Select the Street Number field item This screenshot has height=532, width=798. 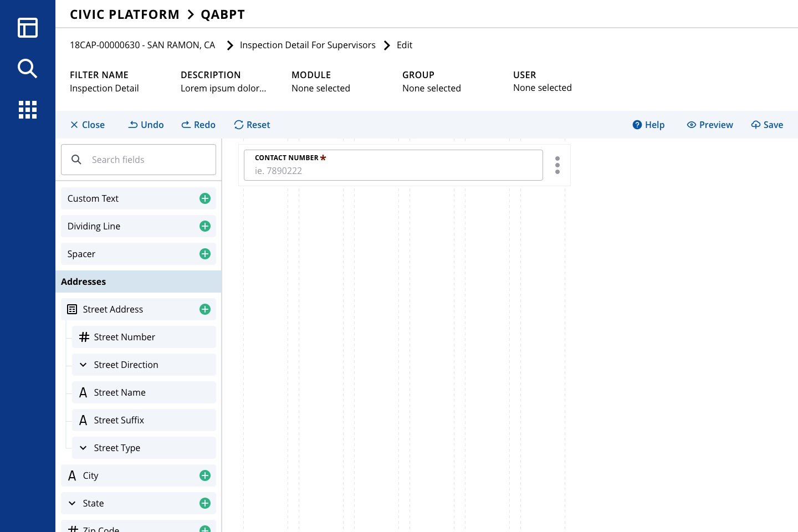144,337
